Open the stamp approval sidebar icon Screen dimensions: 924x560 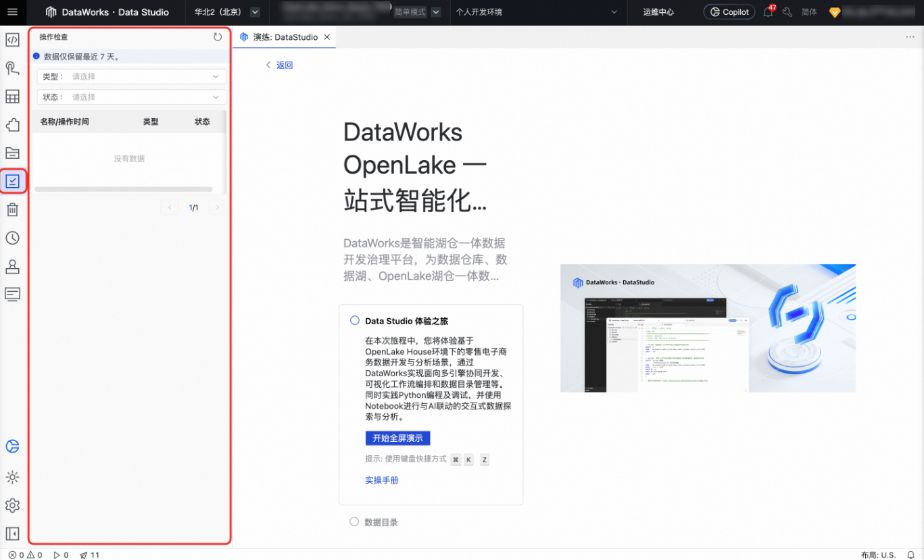[12, 266]
